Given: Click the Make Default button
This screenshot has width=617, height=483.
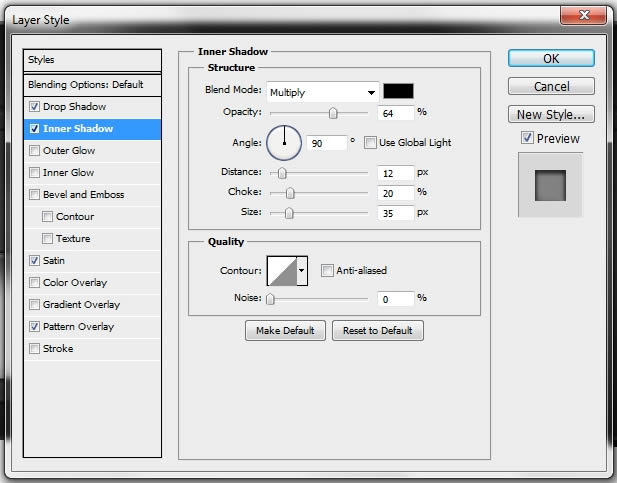Looking at the screenshot, I should tap(285, 330).
